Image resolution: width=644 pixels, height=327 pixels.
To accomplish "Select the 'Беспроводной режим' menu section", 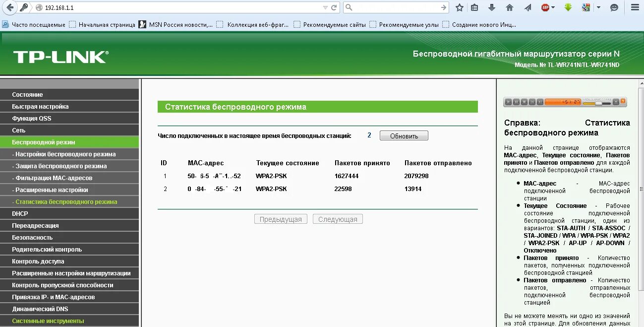I will (x=69, y=142).
